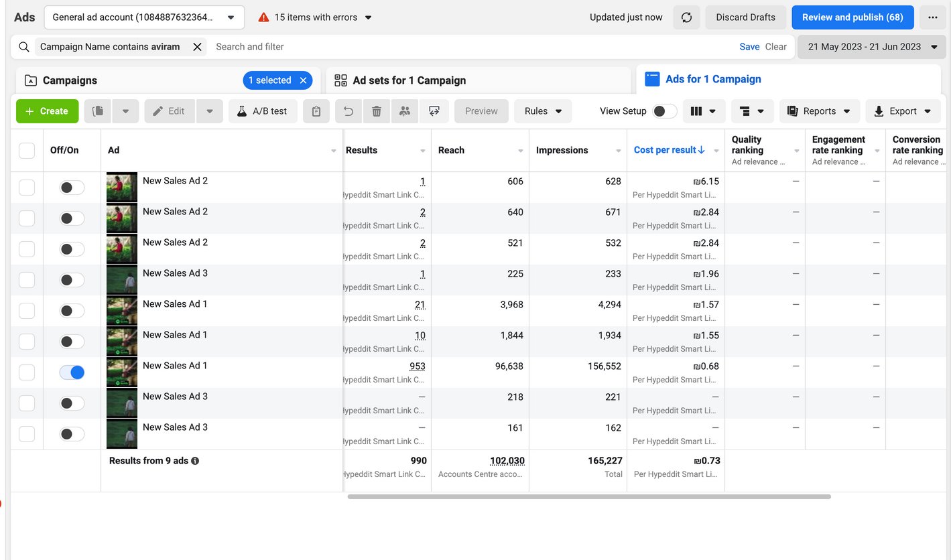The width and height of the screenshot is (951, 560).
Task: Click Review and publish (68)
Action: coord(852,17)
